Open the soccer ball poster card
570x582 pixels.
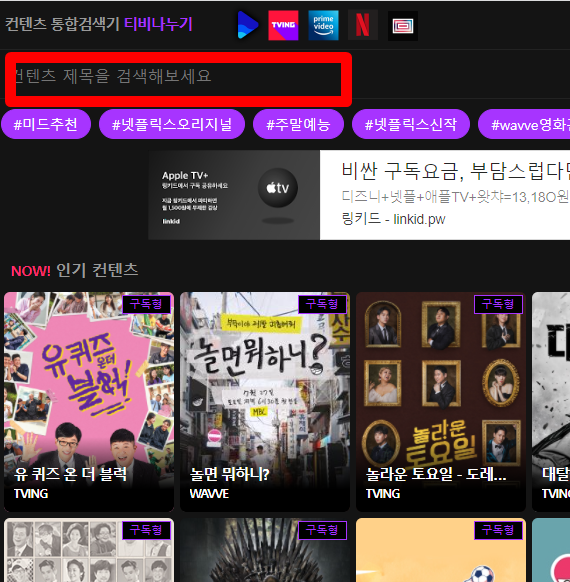click(x=441, y=550)
